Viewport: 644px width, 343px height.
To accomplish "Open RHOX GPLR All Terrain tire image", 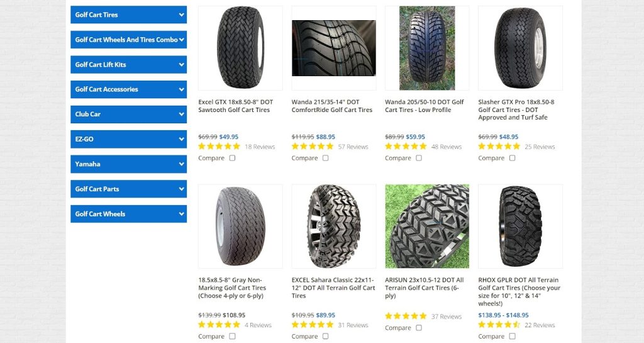I will [520, 227].
